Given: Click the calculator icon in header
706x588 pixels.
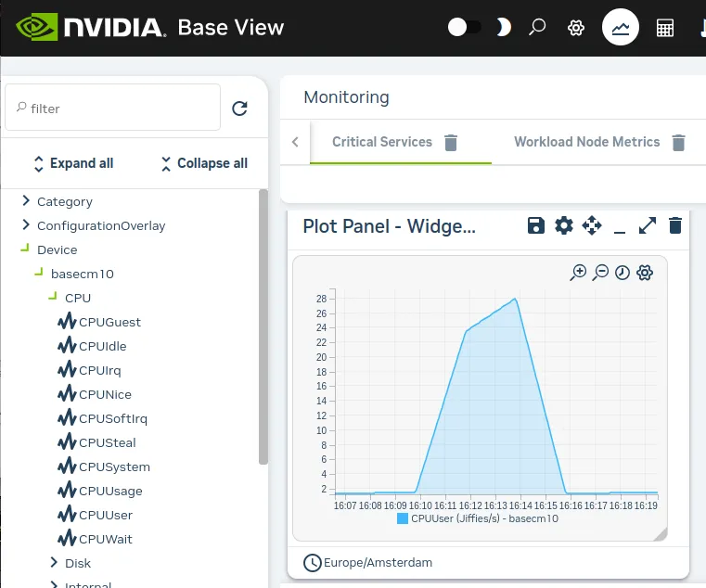Looking at the screenshot, I should coord(665,28).
